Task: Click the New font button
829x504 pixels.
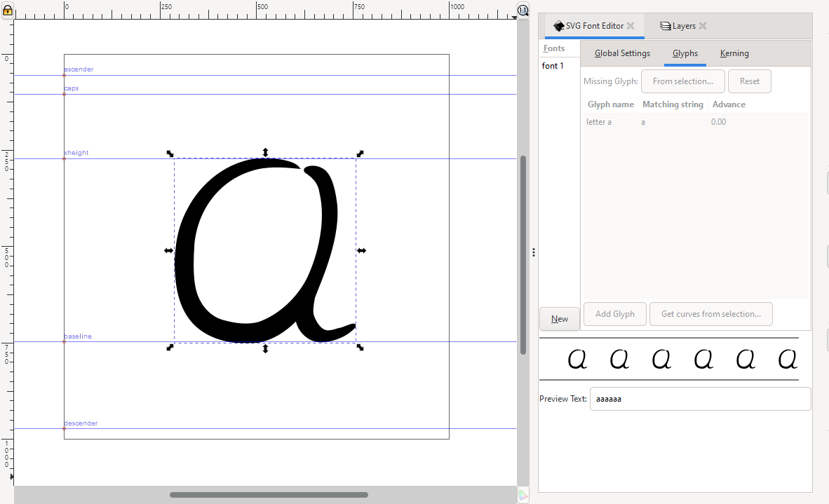Action: 560,318
